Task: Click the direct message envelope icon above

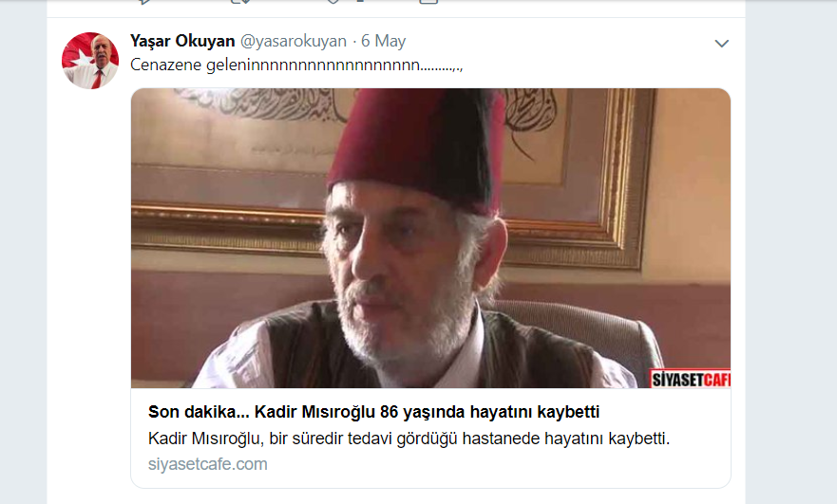Action: coord(428,2)
